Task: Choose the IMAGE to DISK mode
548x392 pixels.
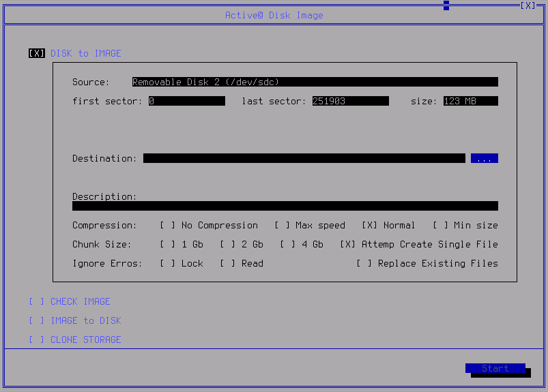Action: 37,320
